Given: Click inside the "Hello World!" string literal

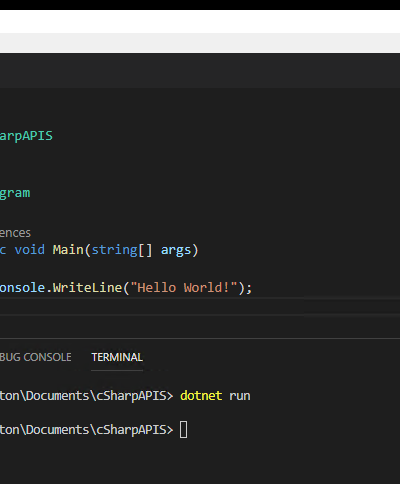Looking at the screenshot, I should coord(184,287).
